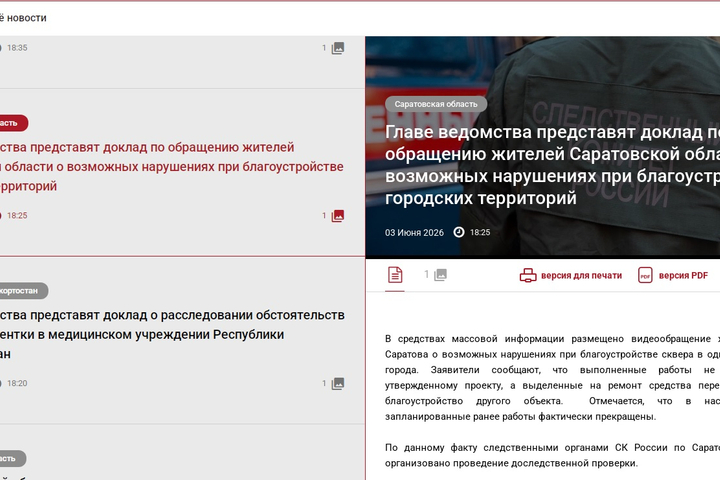Open 'версия PDF' link

click(683, 276)
